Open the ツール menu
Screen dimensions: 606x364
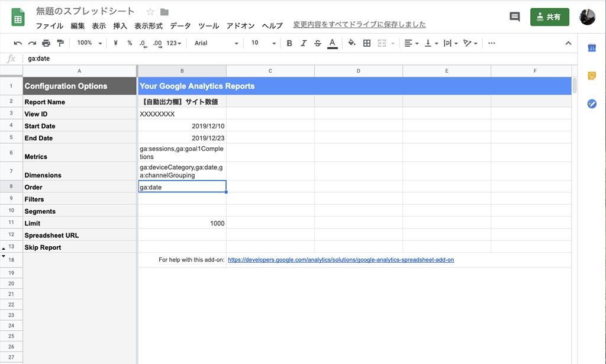pyautogui.click(x=209, y=26)
